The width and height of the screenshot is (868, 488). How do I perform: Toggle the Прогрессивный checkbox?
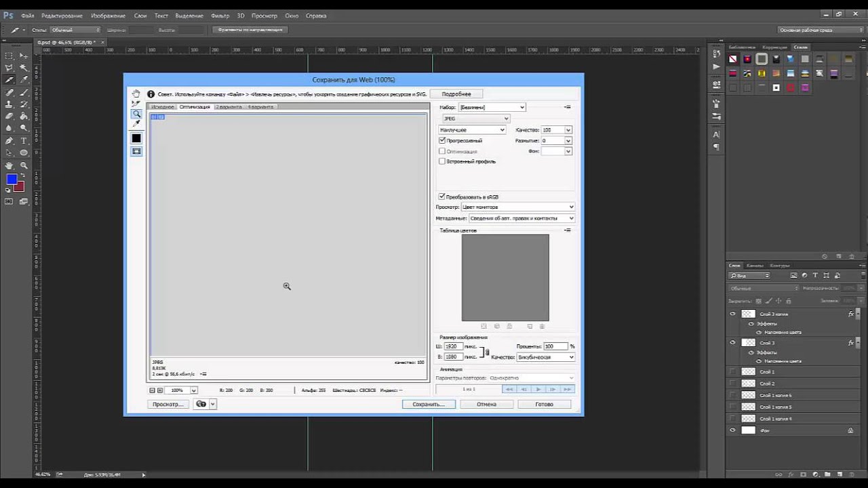click(x=442, y=140)
